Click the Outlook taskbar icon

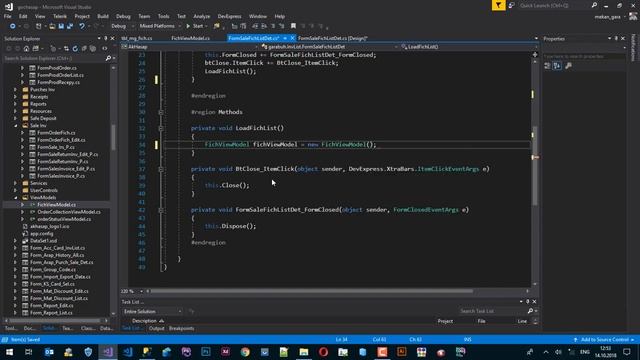click(49, 351)
